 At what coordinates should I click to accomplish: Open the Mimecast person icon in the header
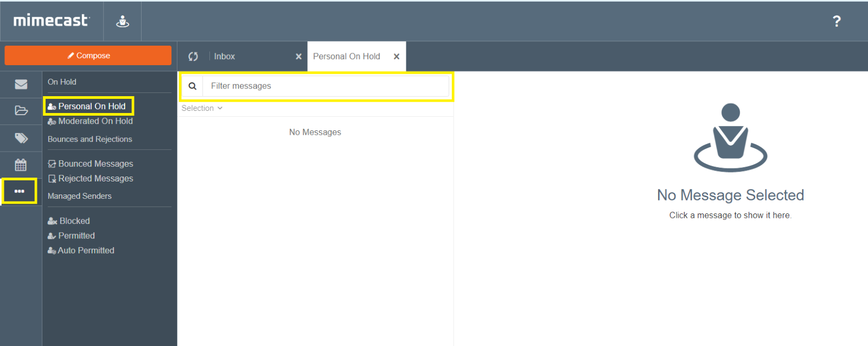[x=123, y=21]
